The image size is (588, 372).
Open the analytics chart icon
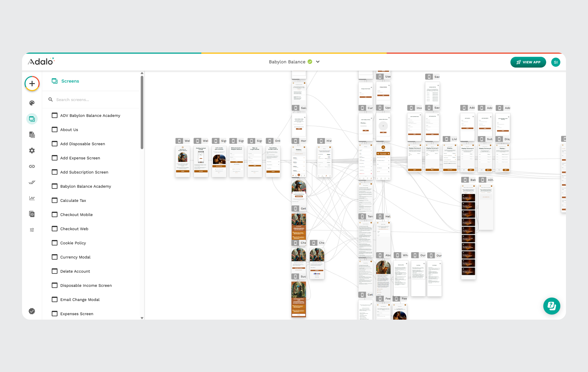coord(32,198)
